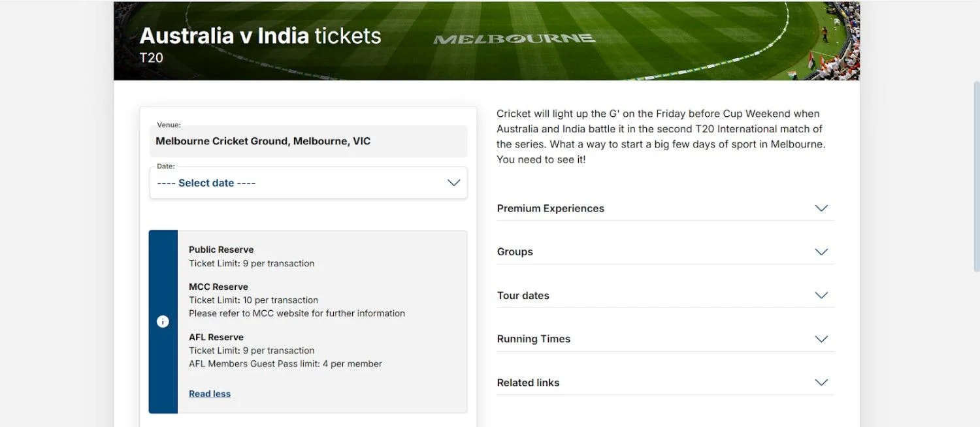This screenshot has height=427, width=980.
Task: Select the Venue field showing Melbourne Cricket Ground
Action: click(x=307, y=140)
